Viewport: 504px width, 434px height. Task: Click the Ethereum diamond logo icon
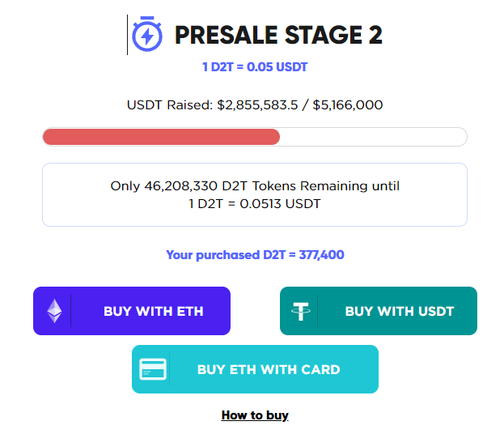click(54, 311)
